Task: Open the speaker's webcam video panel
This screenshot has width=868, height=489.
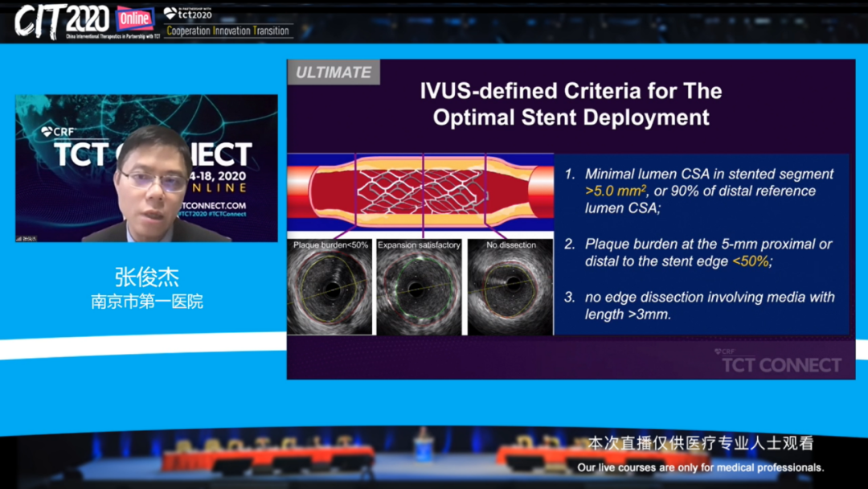Action: [146, 169]
